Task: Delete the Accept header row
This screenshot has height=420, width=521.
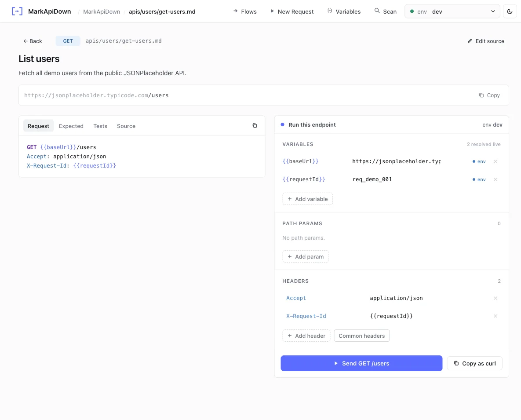Action: [495, 298]
